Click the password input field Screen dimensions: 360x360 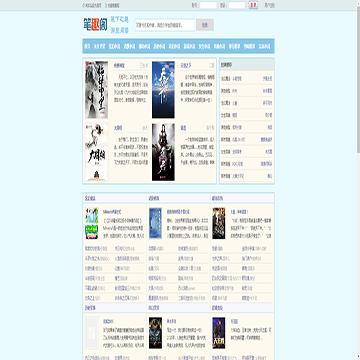coord(237,5)
